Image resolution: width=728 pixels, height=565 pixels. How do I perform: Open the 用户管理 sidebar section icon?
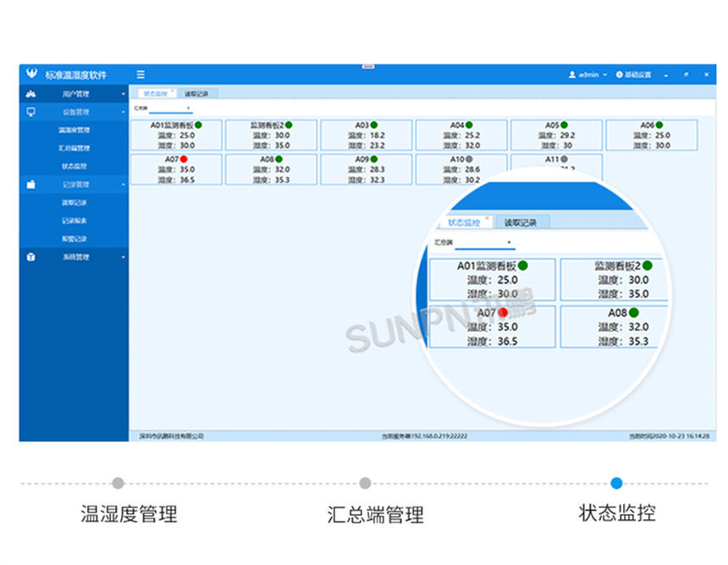30,95
